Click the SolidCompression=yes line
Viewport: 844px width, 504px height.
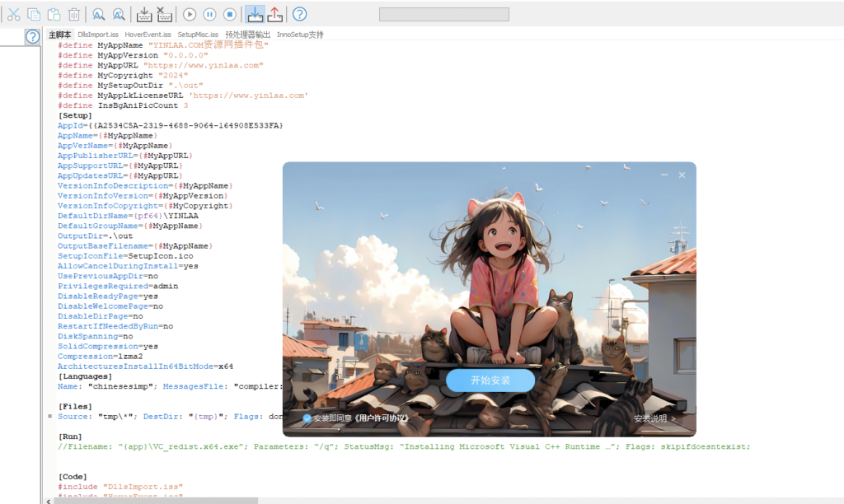pyautogui.click(x=108, y=347)
